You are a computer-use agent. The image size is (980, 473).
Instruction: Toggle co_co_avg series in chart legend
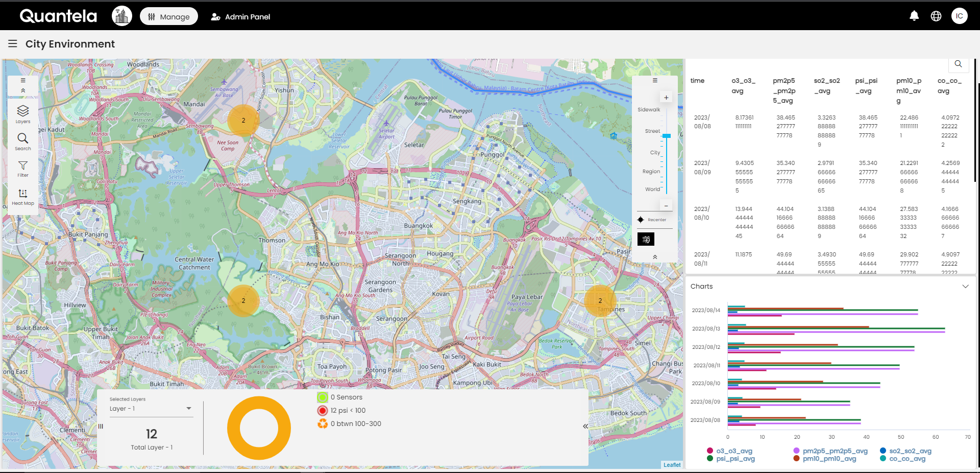coord(903,459)
